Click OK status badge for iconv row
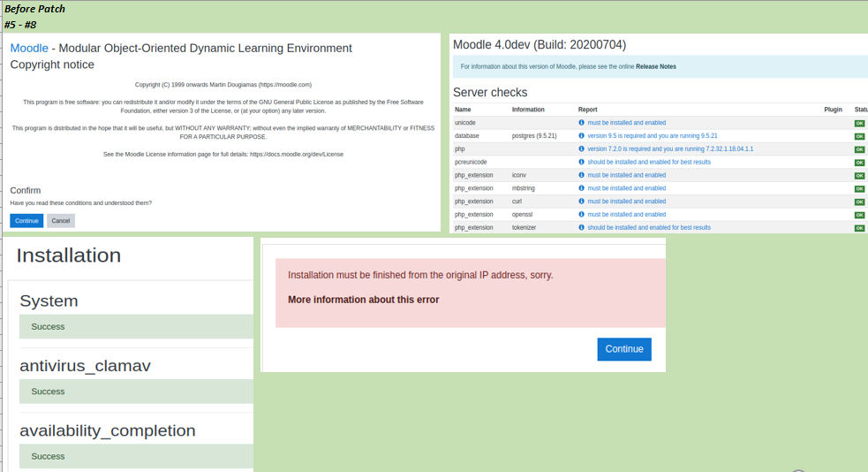 [859, 176]
